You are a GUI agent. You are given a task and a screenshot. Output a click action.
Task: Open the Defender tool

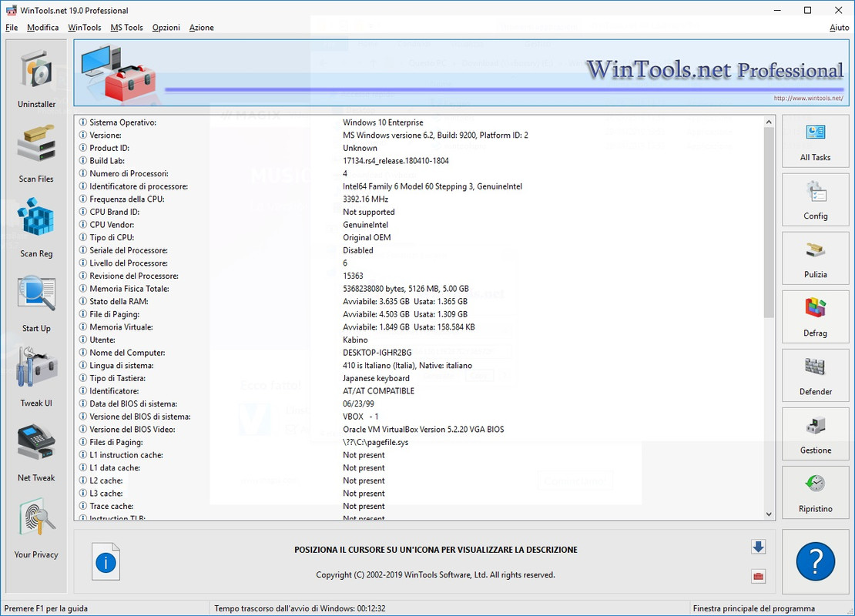[815, 375]
